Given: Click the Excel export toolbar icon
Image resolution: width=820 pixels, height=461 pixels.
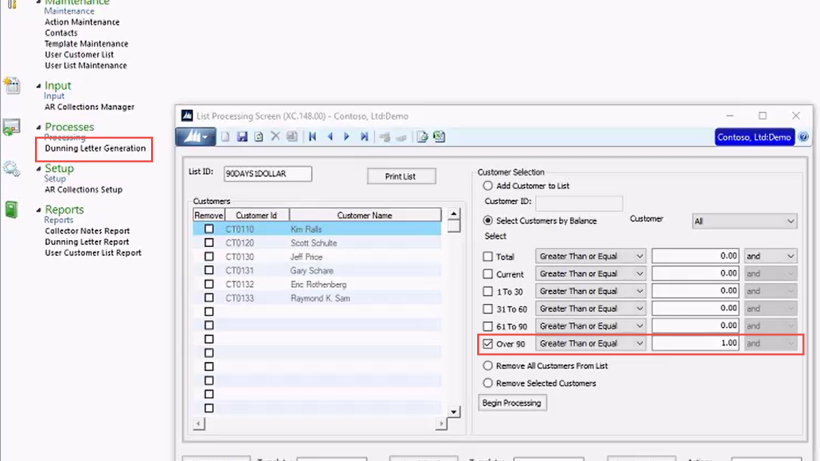Looking at the screenshot, I should 439,137.
